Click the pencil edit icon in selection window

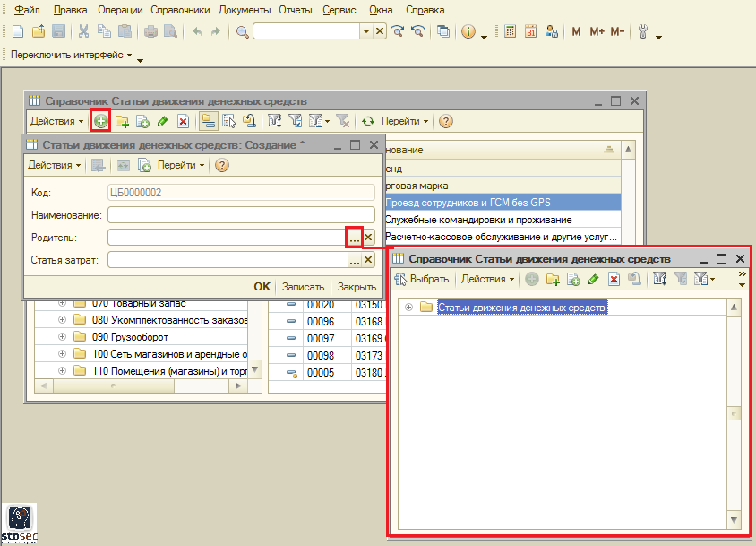[593, 280]
